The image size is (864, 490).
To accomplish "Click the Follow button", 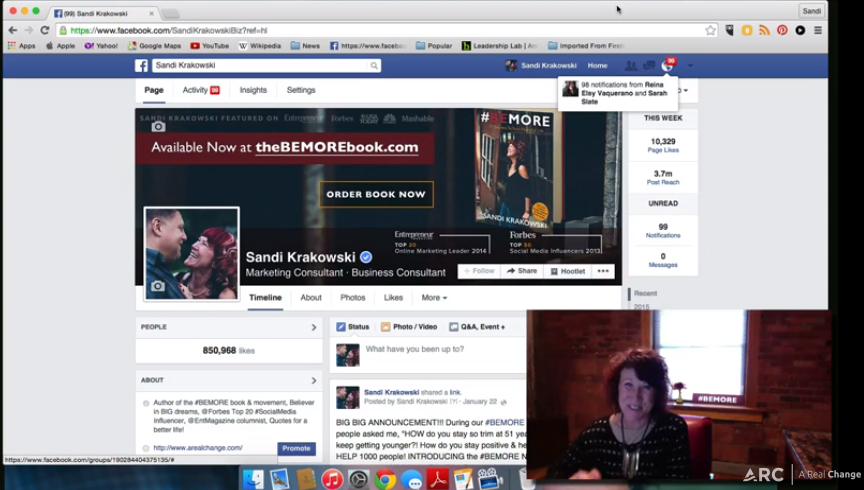I will [x=479, y=271].
